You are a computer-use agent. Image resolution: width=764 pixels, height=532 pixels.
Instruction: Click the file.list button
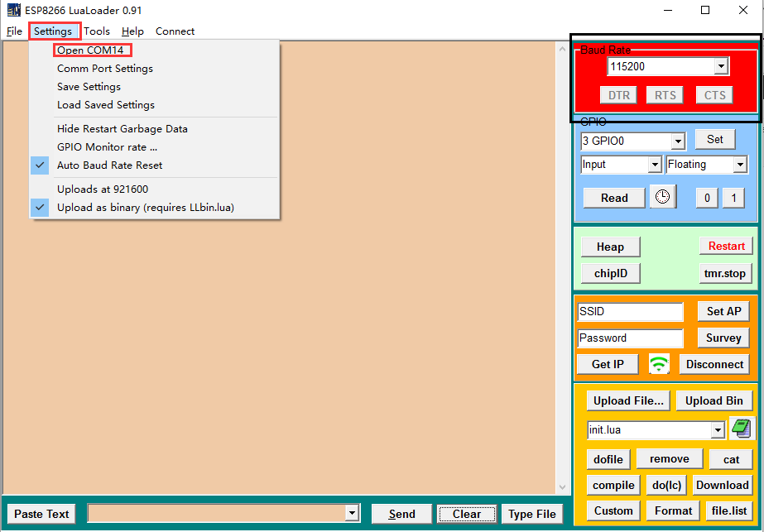tap(729, 511)
